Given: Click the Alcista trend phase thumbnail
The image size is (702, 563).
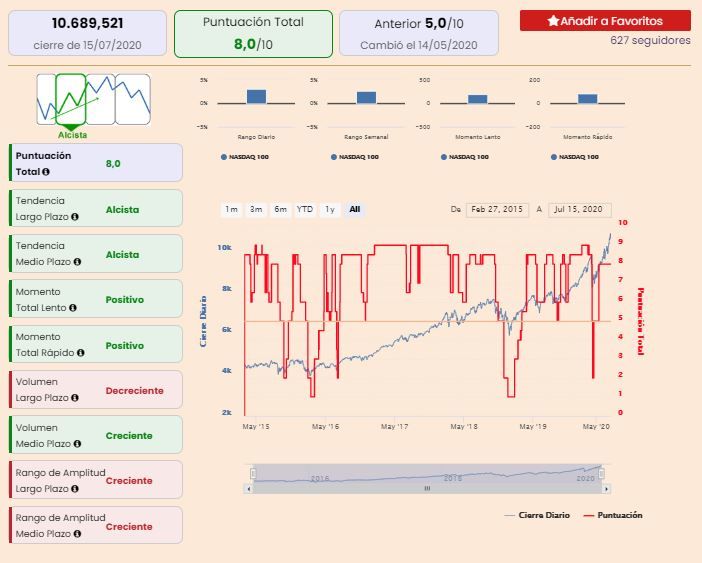Looking at the screenshot, I should [x=71, y=99].
